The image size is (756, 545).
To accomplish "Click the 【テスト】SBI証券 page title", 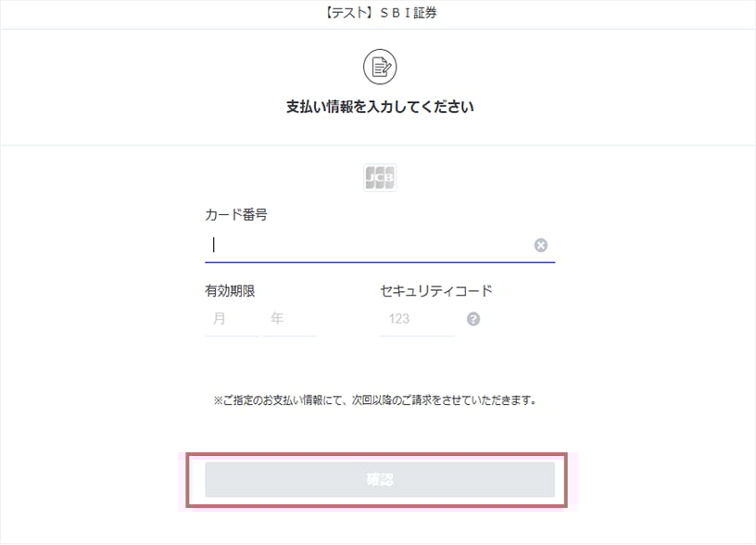I will [x=378, y=13].
